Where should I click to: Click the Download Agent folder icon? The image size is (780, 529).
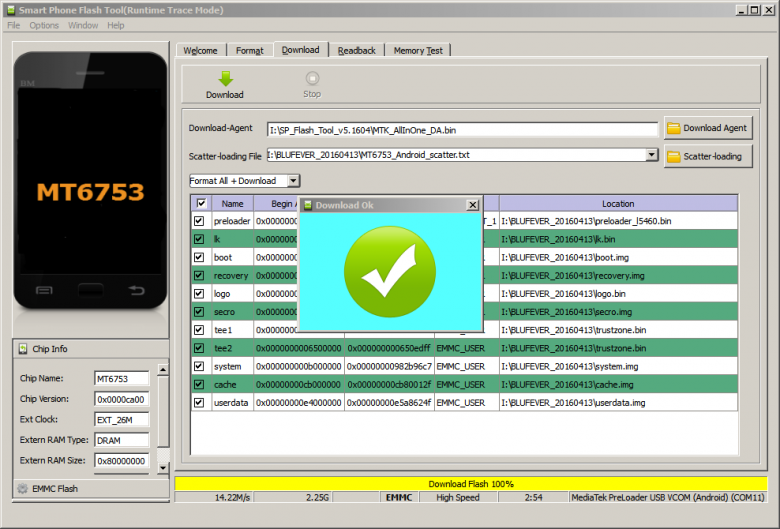[674, 128]
